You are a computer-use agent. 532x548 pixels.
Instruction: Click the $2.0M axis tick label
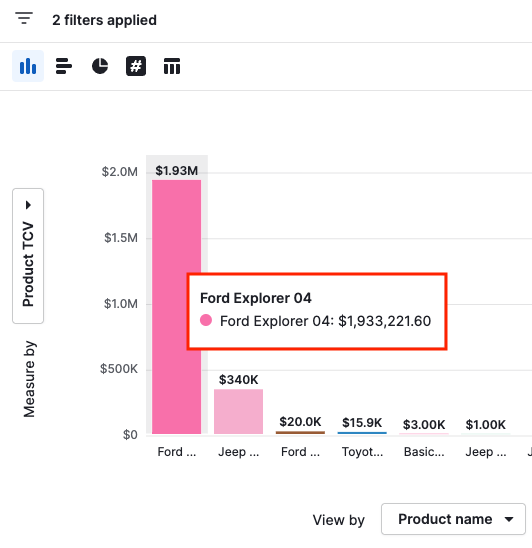[120, 172]
